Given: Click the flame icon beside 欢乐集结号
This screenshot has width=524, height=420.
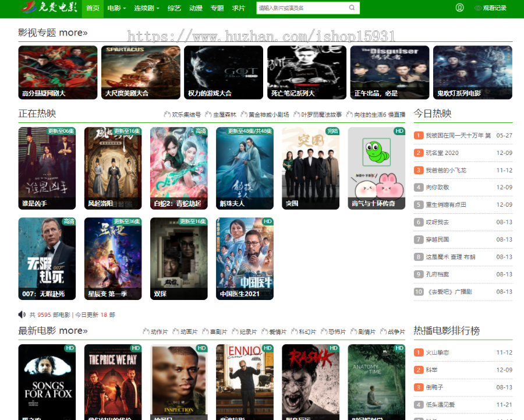Looking at the screenshot, I should pyautogui.click(x=167, y=114).
